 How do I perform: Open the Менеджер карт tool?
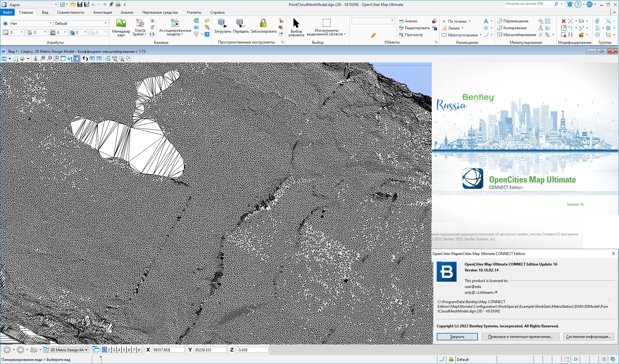(x=121, y=28)
